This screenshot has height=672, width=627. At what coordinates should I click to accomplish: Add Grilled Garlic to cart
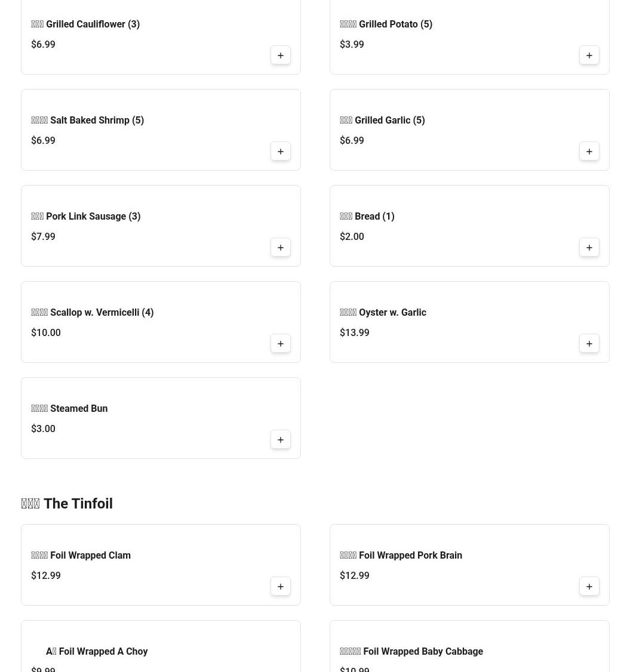[x=589, y=152]
